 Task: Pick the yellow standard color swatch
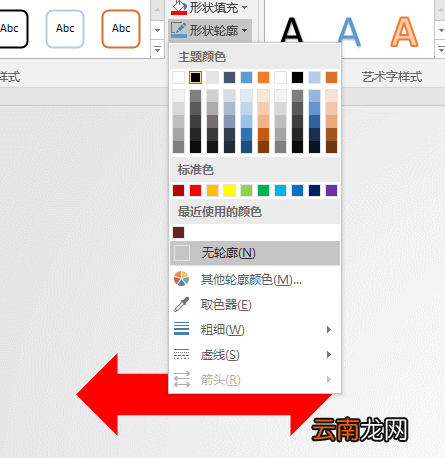(229, 191)
